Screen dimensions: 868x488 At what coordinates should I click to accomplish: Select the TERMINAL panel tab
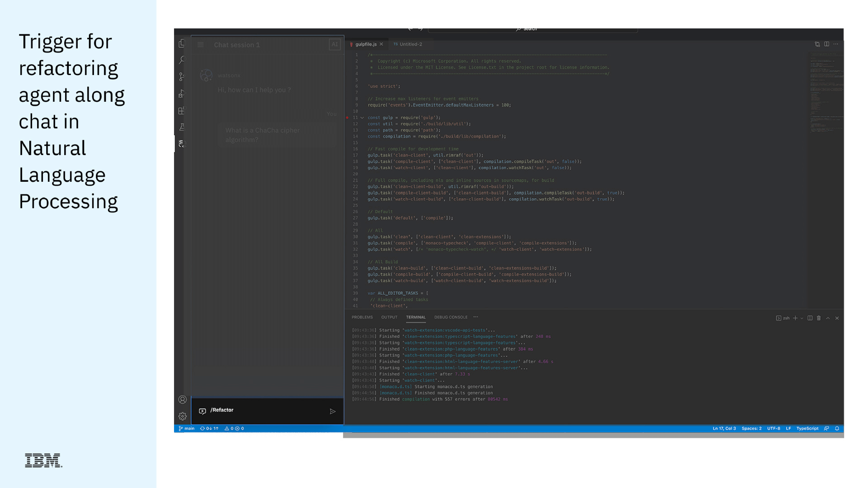tap(416, 317)
